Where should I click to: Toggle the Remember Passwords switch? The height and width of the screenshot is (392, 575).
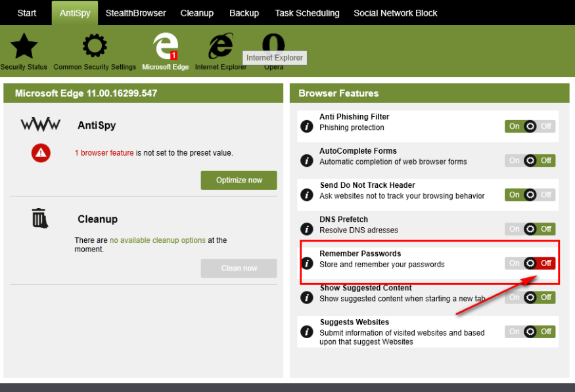click(x=530, y=263)
